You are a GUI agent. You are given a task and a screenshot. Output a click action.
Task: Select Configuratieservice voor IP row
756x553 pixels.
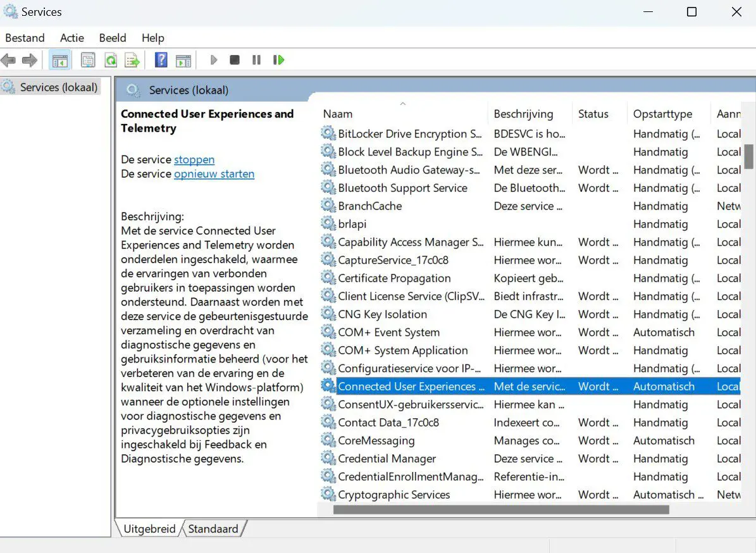tap(530, 368)
